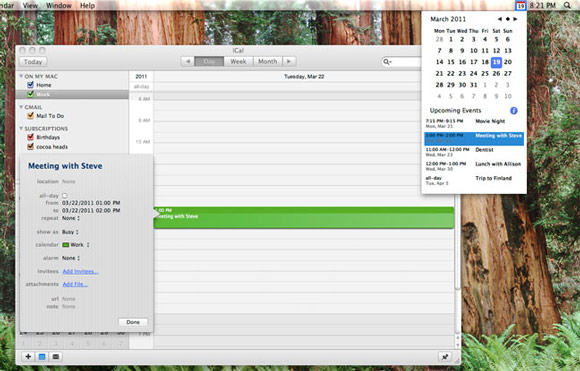The image size is (580, 371).
Task: Click the add event plus button
Action: [x=28, y=357]
